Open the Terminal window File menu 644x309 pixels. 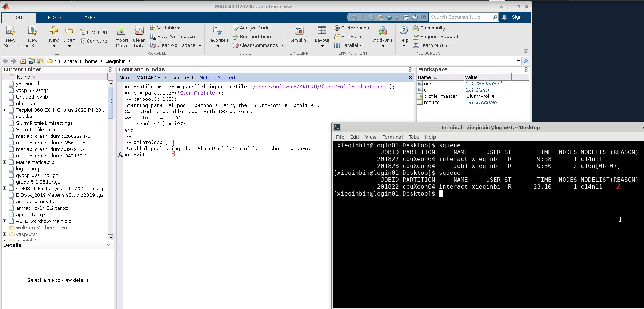pyautogui.click(x=340, y=137)
